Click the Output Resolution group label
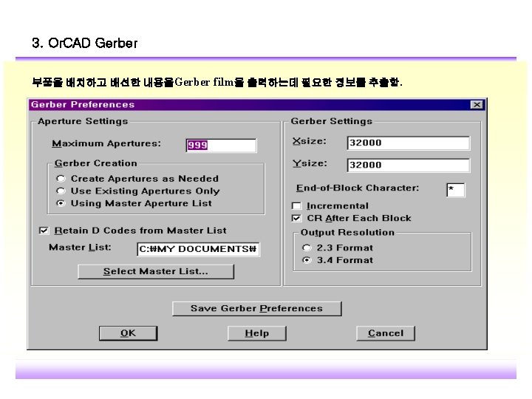Viewport: 532px width, 399px height. pos(347,233)
